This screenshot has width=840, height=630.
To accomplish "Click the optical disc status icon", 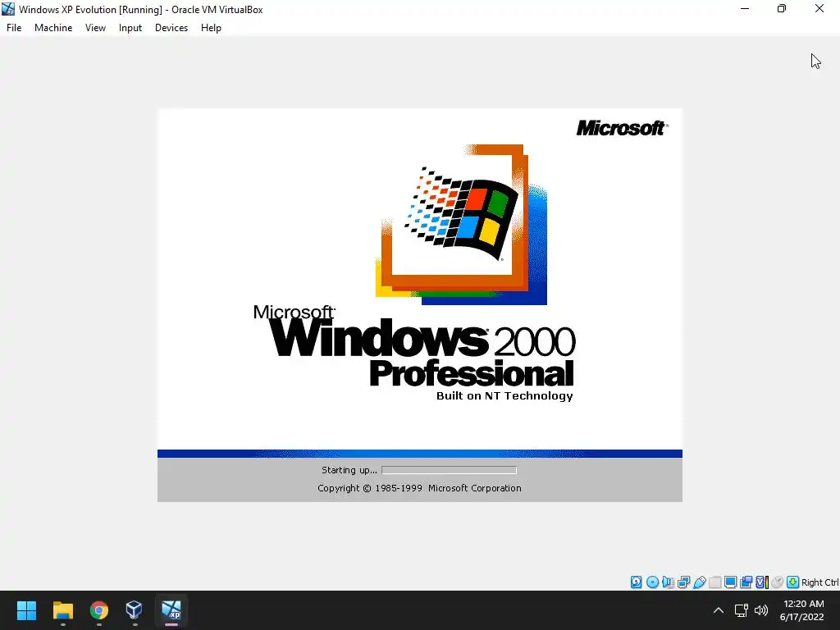I will (x=652, y=582).
